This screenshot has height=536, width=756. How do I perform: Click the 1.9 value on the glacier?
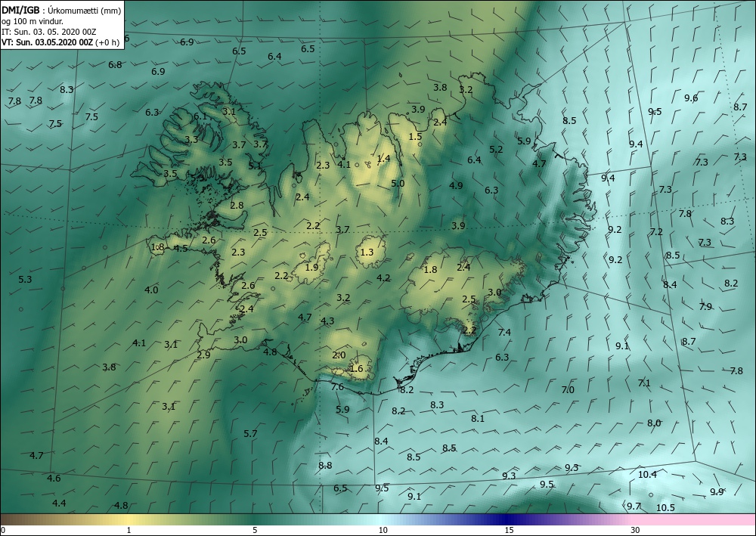coord(312,268)
